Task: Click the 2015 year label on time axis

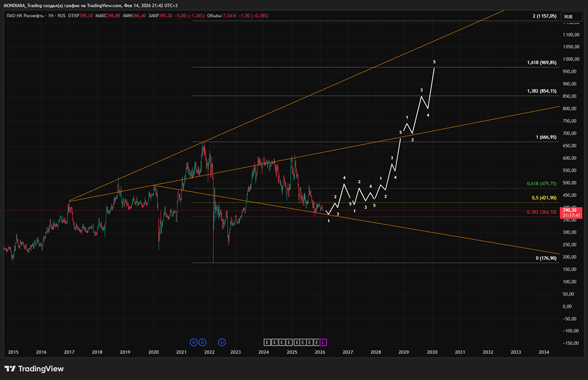Action: click(x=13, y=352)
